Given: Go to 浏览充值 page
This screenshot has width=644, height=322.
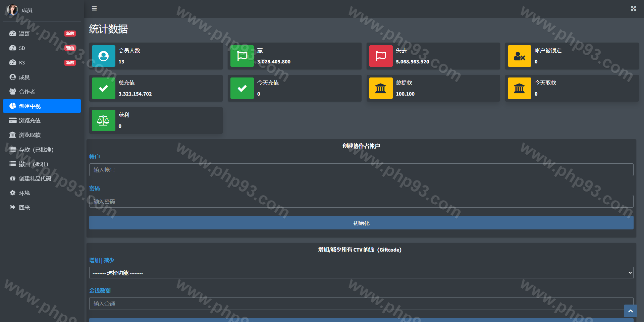Looking at the screenshot, I should click(x=30, y=120).
